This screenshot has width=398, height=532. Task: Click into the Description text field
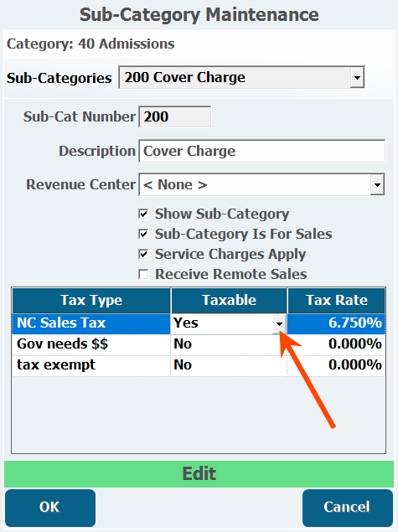coord(262,151)
